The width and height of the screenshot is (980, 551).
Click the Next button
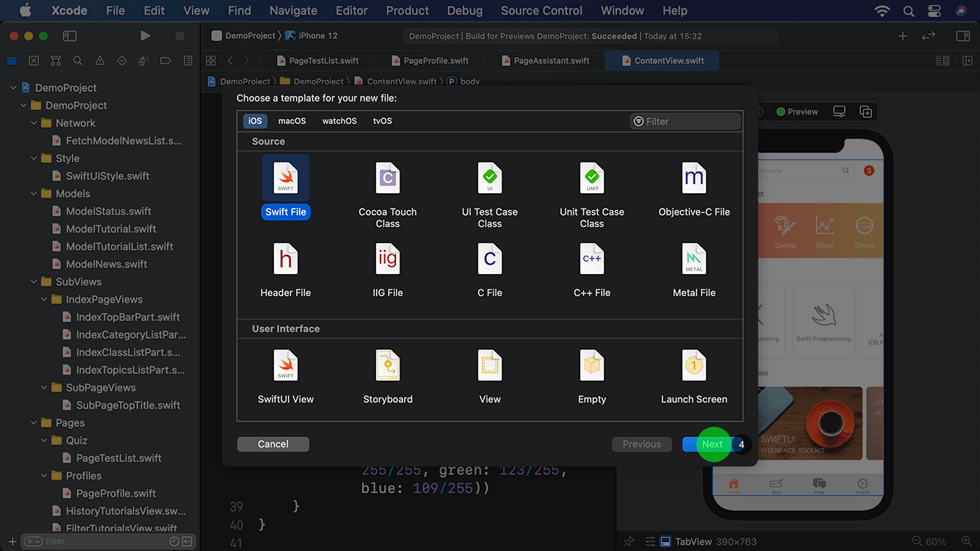pyautogui.click(x=713, y=444)
